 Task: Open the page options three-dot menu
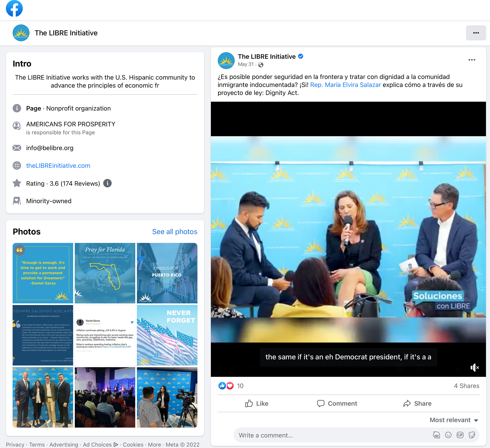tap(476, 33)
